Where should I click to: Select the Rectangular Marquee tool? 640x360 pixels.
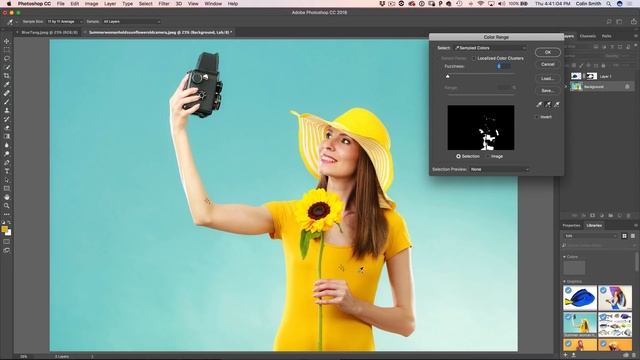pos(7,50)
